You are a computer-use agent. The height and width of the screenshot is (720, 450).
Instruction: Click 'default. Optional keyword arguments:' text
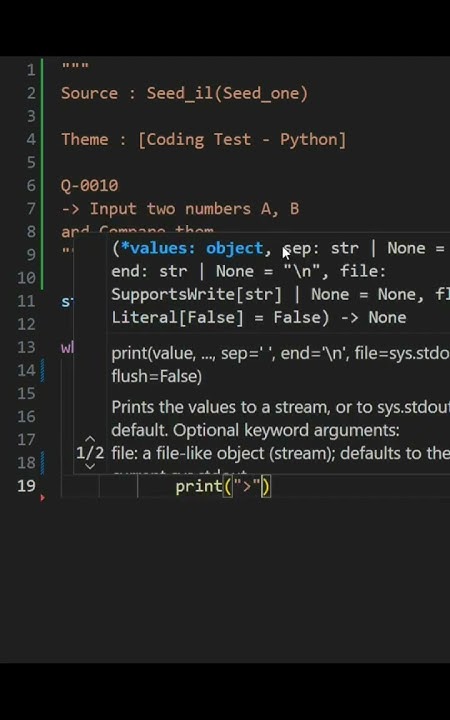(255, 431)
